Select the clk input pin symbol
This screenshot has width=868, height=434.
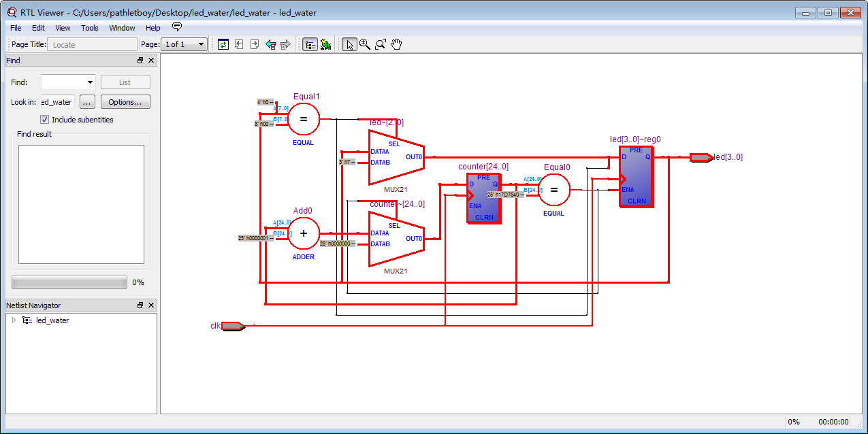[x=233, y=327]
